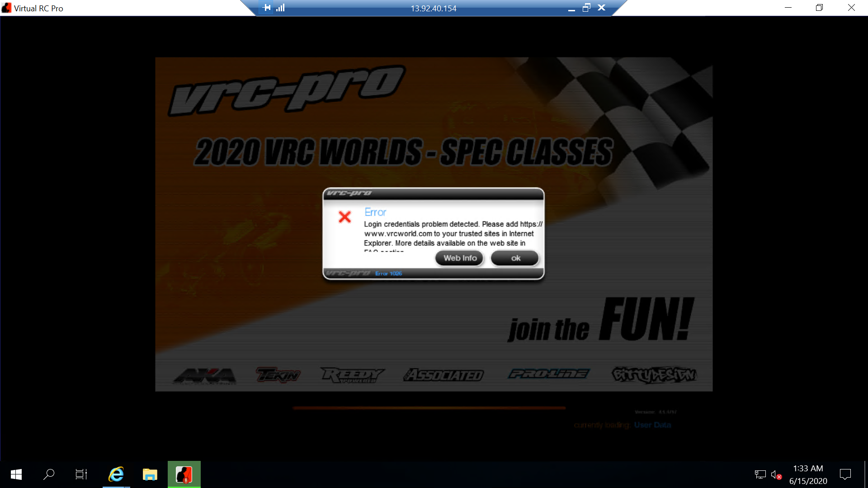
Task: Restore the Virtual RC Pro window size
Action: [819, 8]
